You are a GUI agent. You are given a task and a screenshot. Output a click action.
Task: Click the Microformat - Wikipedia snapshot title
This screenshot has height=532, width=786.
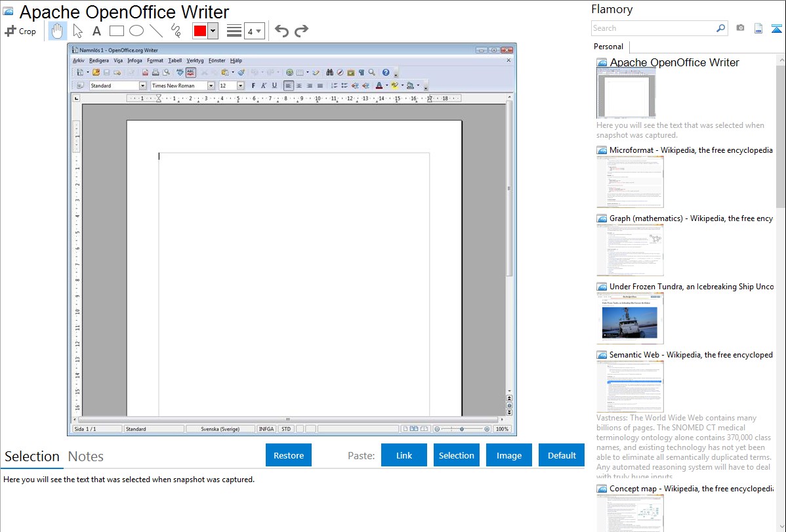click(x=691, y=150)
